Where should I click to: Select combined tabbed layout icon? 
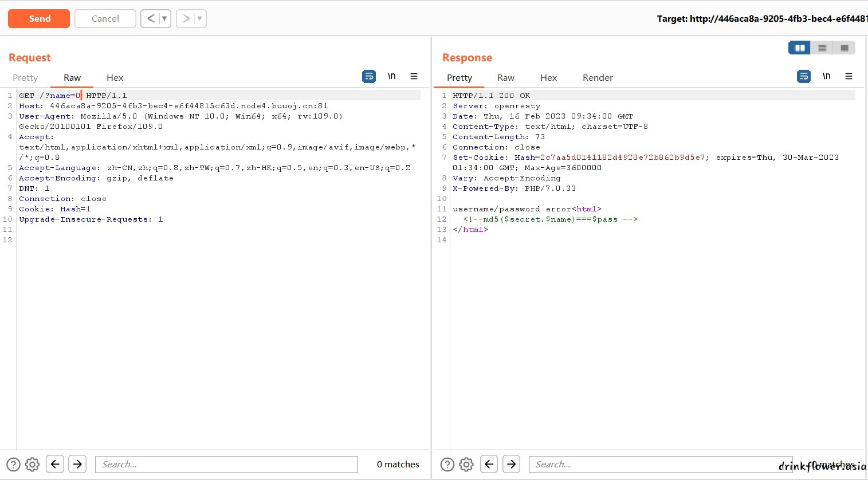[x=844, y=48]
